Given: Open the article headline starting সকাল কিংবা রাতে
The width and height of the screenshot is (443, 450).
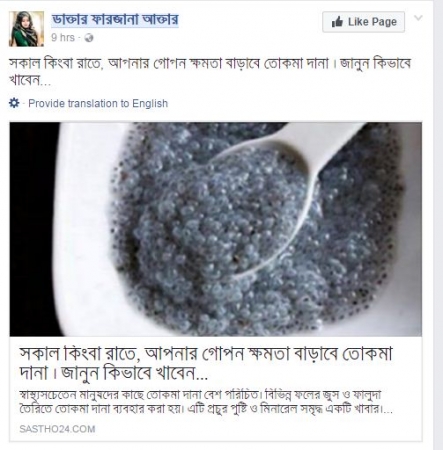Looking at the screenshot, I should pyautogui.click(x=206, y=364).
